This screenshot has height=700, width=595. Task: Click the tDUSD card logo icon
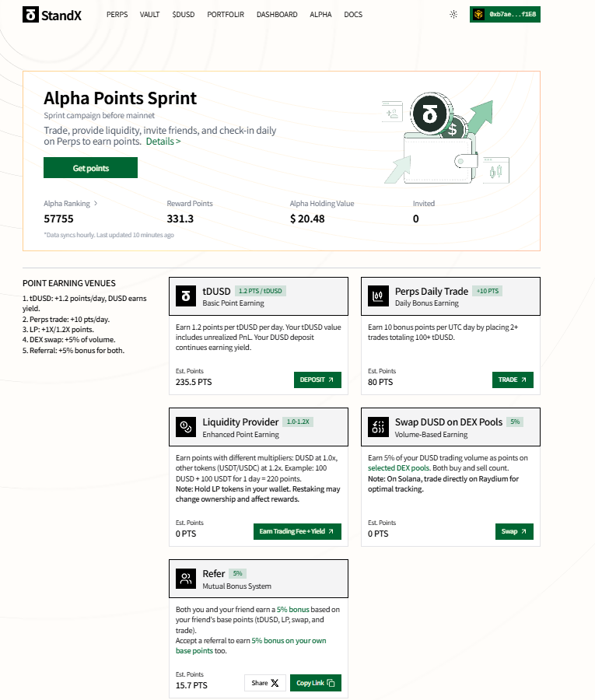coord(186,296)
